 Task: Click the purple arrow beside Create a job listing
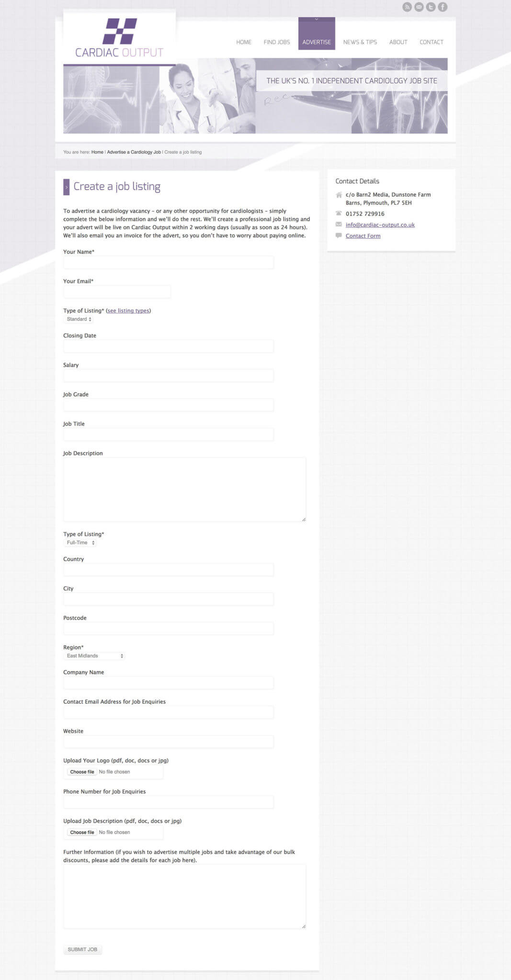[x=67, y=187]
